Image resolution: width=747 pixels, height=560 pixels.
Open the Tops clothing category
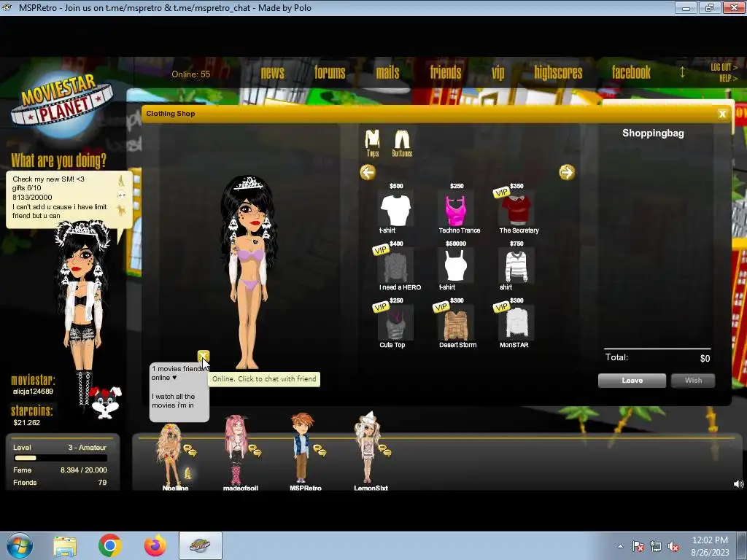[x=372, y=143]
